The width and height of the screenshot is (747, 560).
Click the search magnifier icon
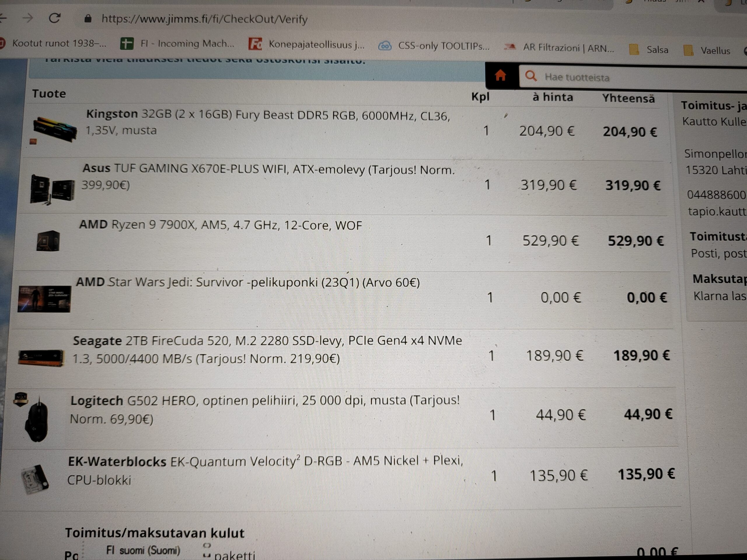tap(531, 76)
